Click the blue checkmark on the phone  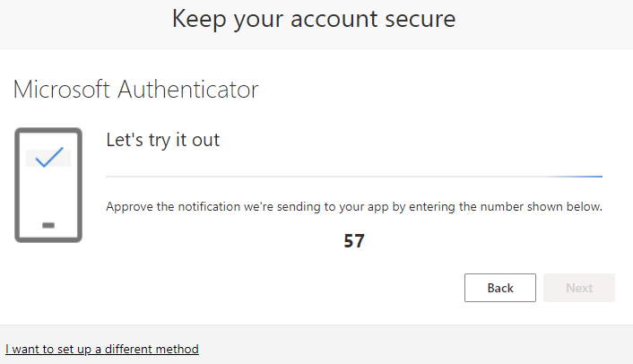[48, 158]
